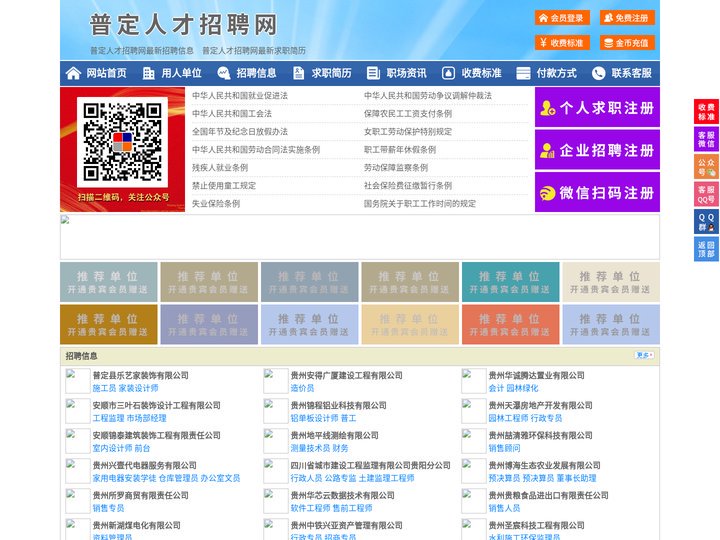Open the 联系客服 navigation item
Image resolution: width=720 pixels, height=540 pixels.
click(x=631, y=73)
